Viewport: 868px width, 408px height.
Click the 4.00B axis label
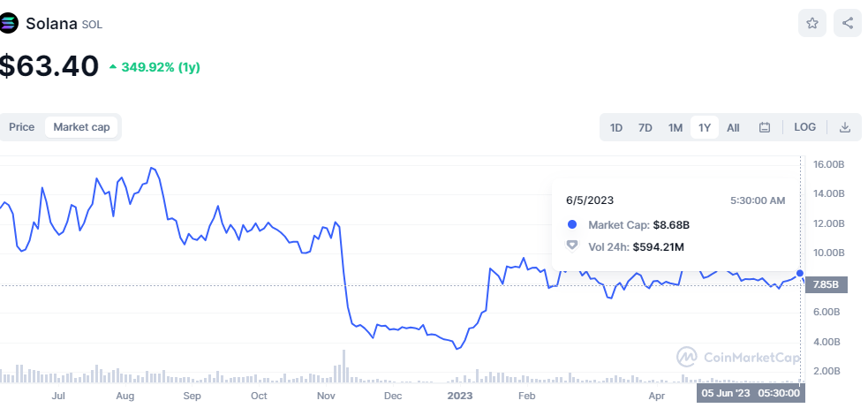click(828, 342)
